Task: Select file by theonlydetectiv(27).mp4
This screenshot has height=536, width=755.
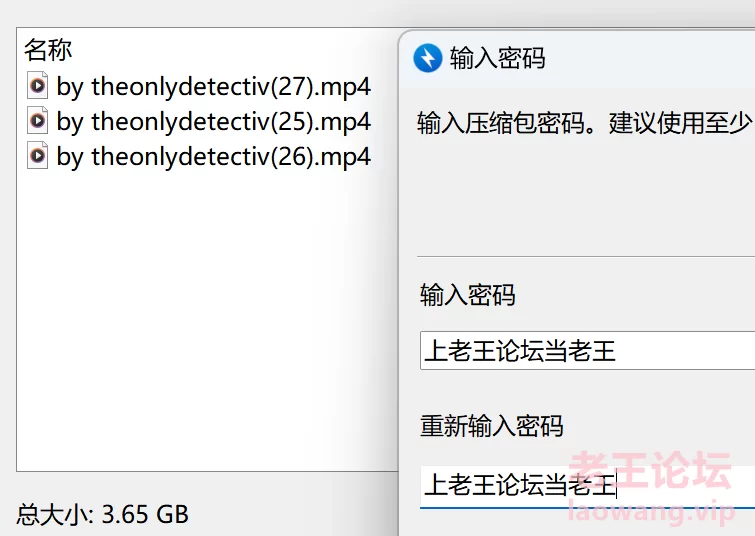Action: (213, 87)
